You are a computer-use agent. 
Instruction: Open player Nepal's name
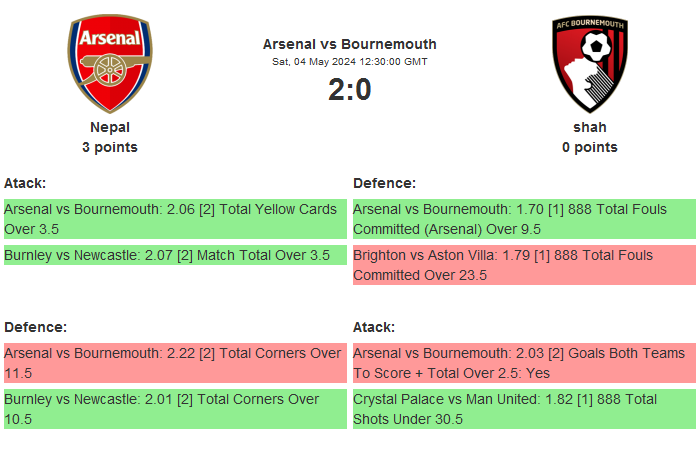tap(110, 127)
